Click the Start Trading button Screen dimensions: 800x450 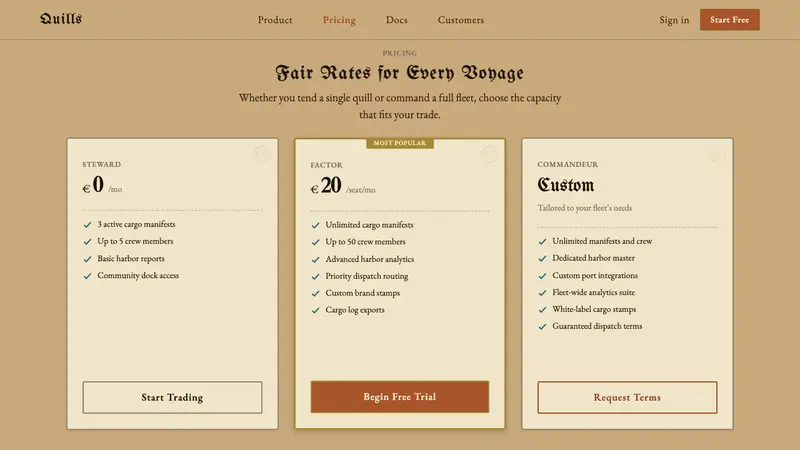(172, 397)
